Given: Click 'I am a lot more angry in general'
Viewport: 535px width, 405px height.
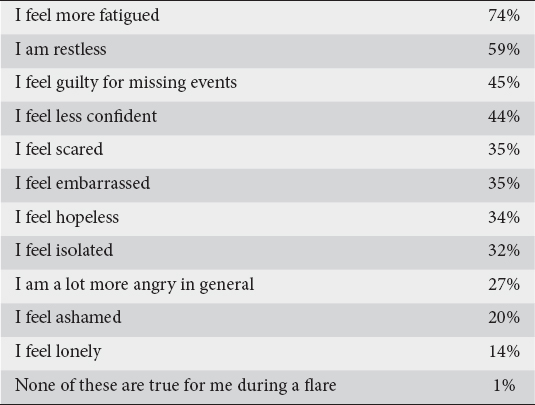Looking at the screenshot, I should pyautogui.click(x=134, y=285).
